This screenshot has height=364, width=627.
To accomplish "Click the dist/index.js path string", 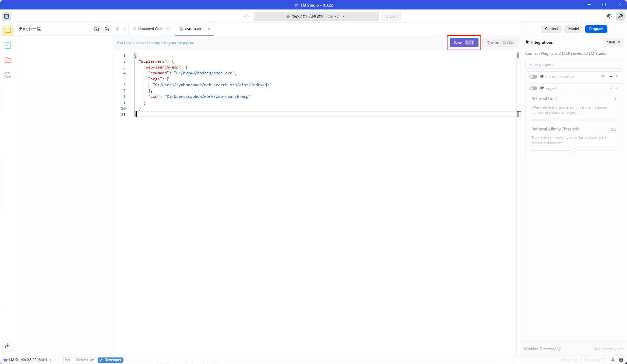I will click(212, 85).
